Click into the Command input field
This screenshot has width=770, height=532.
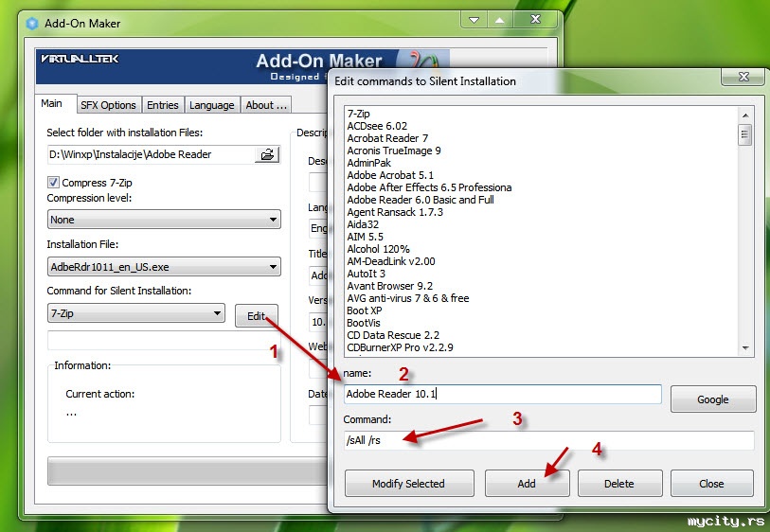(x=548, y=440)
